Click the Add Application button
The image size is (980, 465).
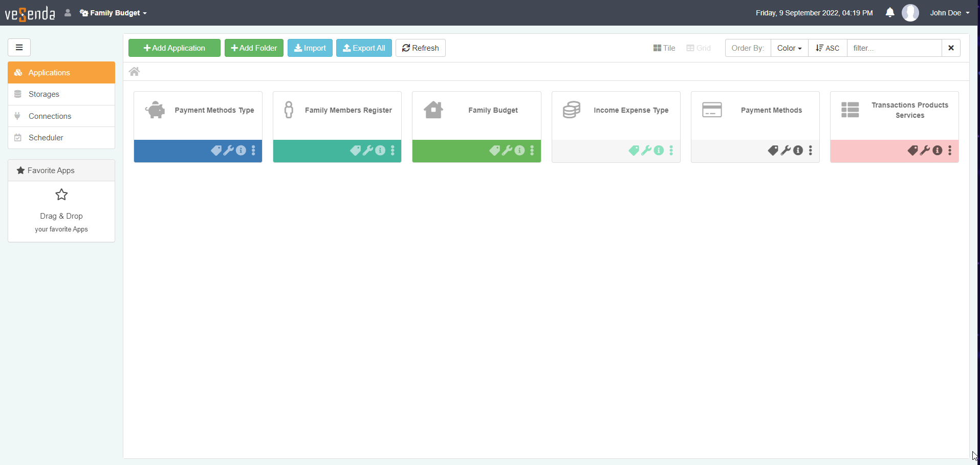[175, 48]
